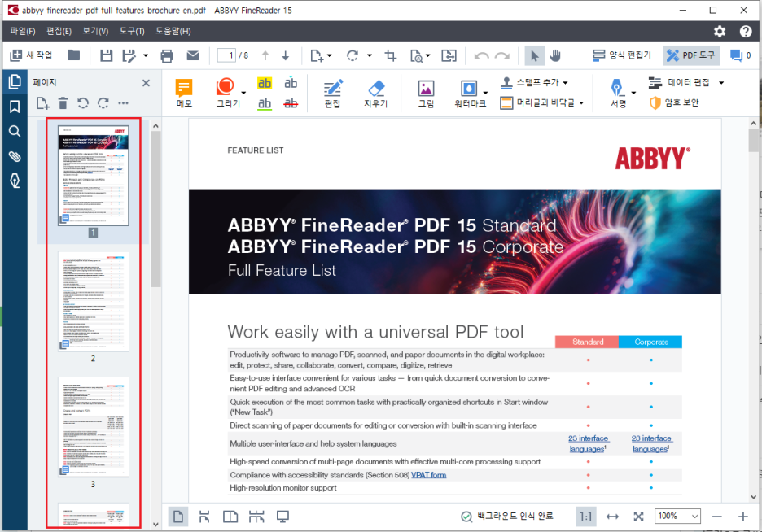Image resolution: width=762 pixels, height=532 pixels.
Task: Open the Help (도움말) menu
Action: coord(173,31)
